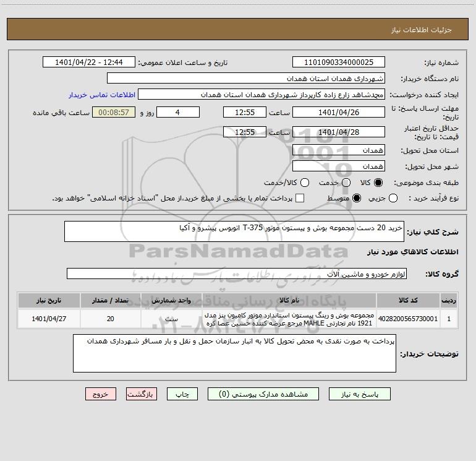Click the request creator name field
This screenshot has width=476, height=461.
pyautogui.click(x=261, y=94)
